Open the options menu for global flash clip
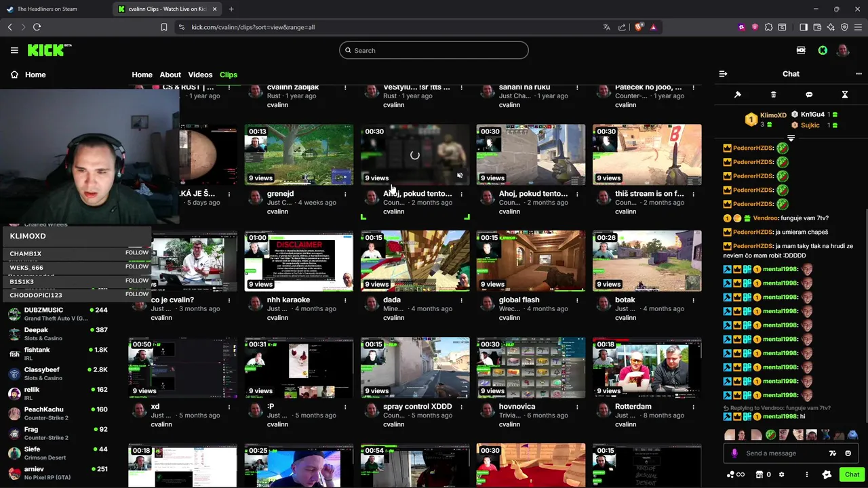The height and width of the screenshot is (488, 868). pyautogui.click(x=577, y=300)
